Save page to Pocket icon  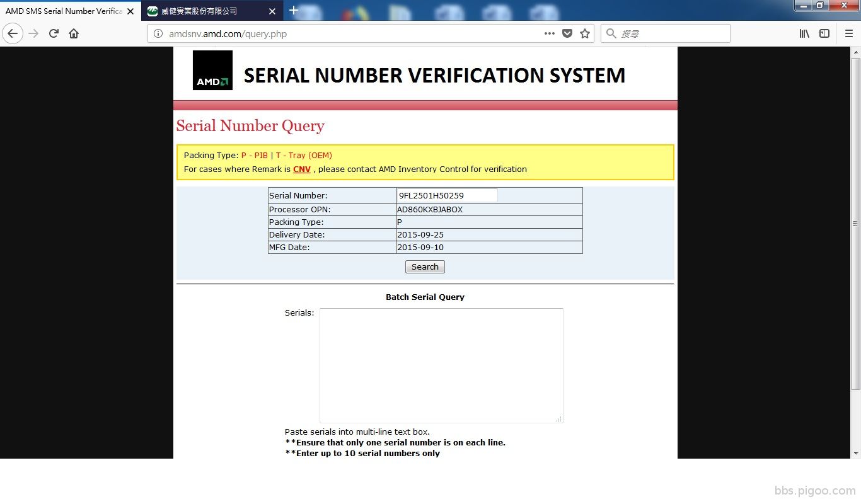[567, 33]
